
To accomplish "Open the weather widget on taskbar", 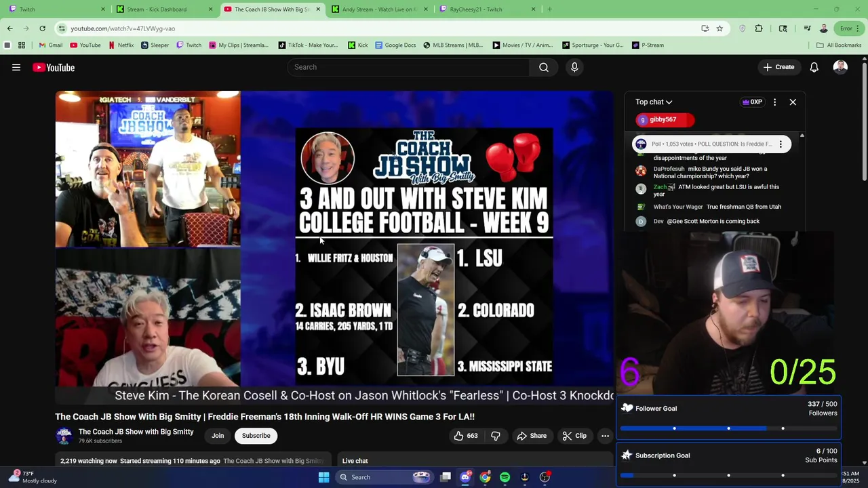I will pyautogui.click(x=33, y=477).
